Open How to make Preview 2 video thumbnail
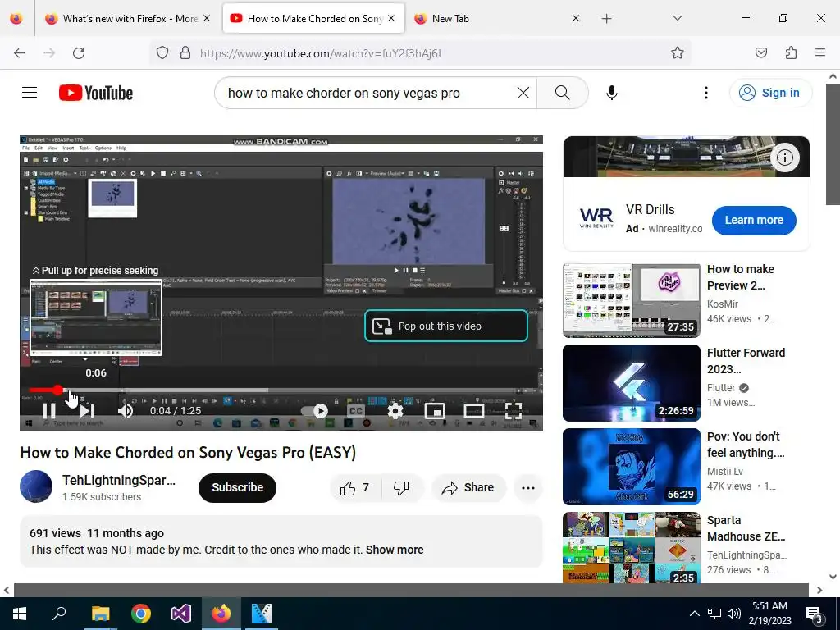840x630 pixels. 631,300
